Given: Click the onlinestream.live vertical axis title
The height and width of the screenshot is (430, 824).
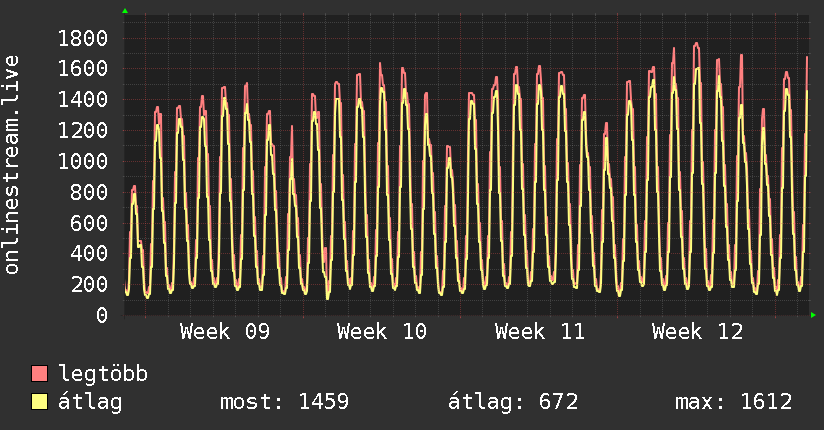Looking at the screenshot, I should [x=12, y=165].
